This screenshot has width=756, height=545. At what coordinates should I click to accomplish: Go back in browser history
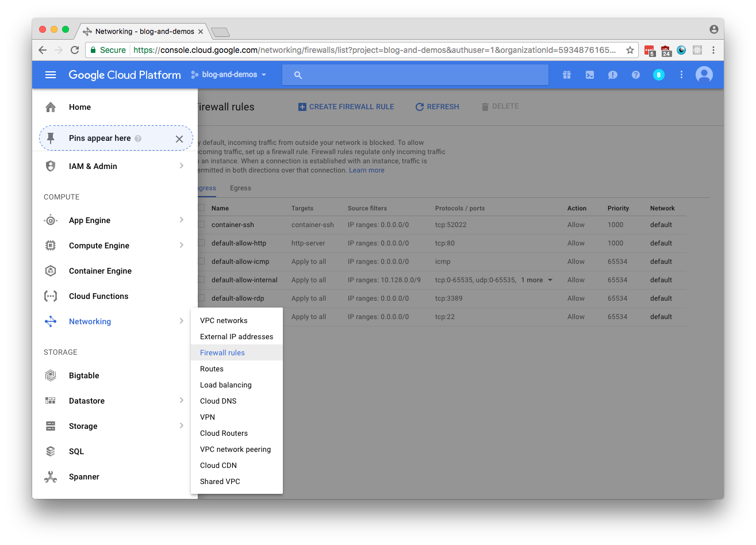click(43, 50)
